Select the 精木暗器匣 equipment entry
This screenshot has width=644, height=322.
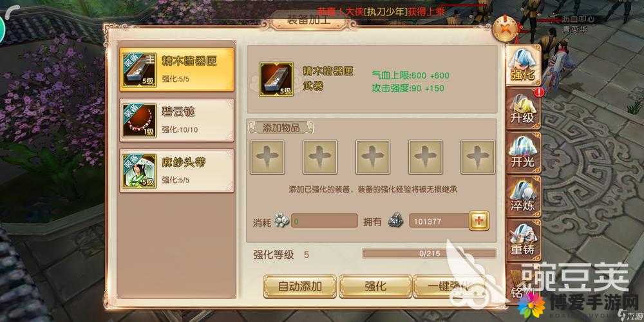tap(176, 70)
